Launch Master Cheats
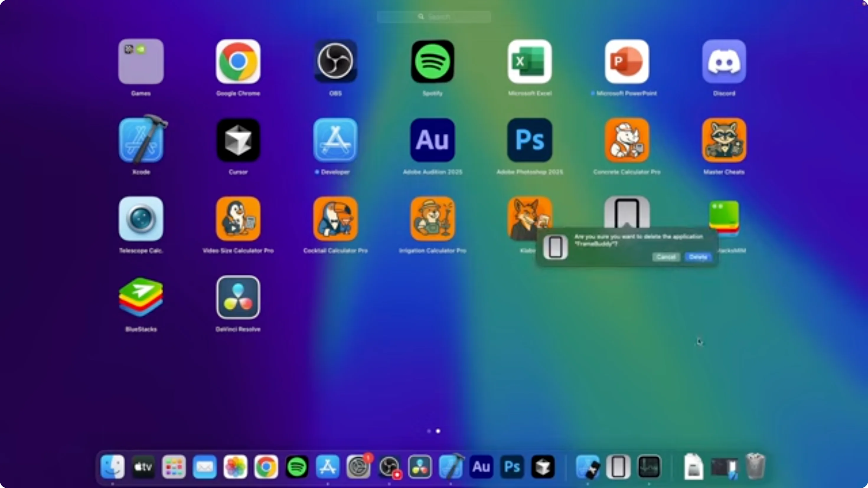The image size is (868, 488). point(724,140)
